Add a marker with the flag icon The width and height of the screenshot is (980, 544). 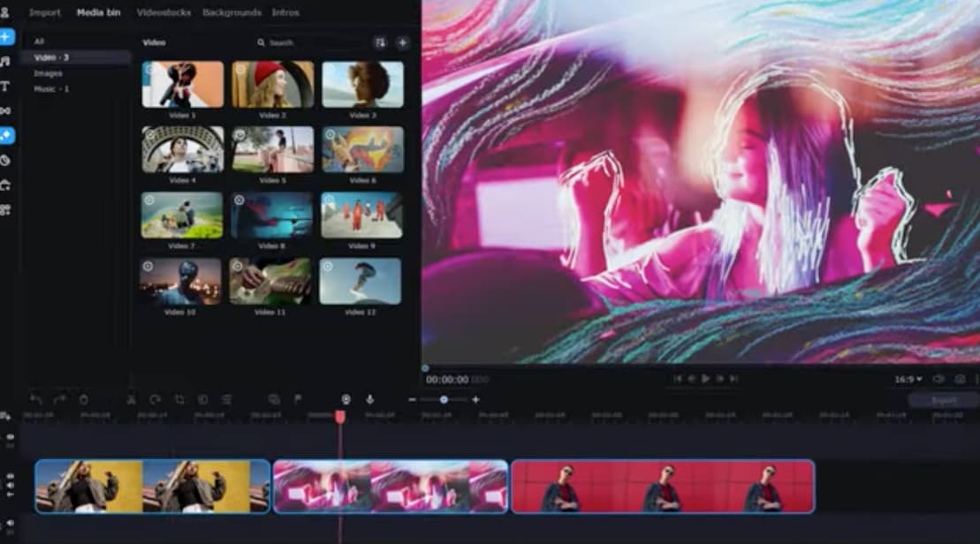tap(298, 399)
